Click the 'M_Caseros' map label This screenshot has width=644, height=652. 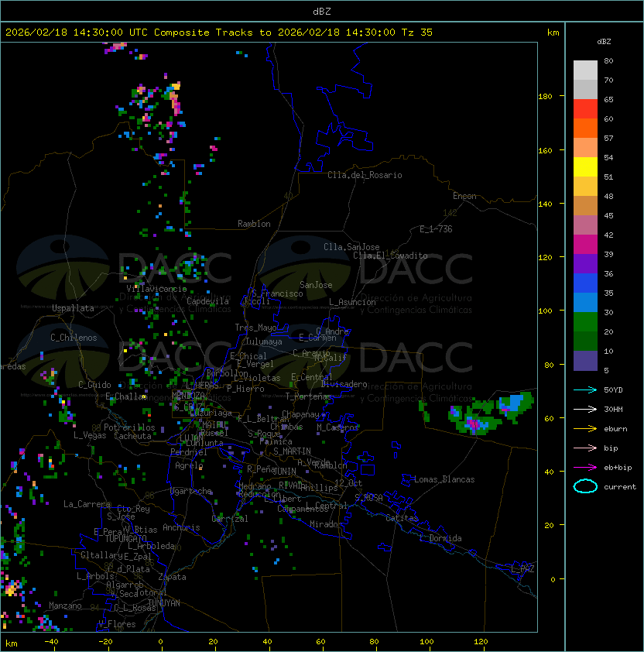point(337,427)
